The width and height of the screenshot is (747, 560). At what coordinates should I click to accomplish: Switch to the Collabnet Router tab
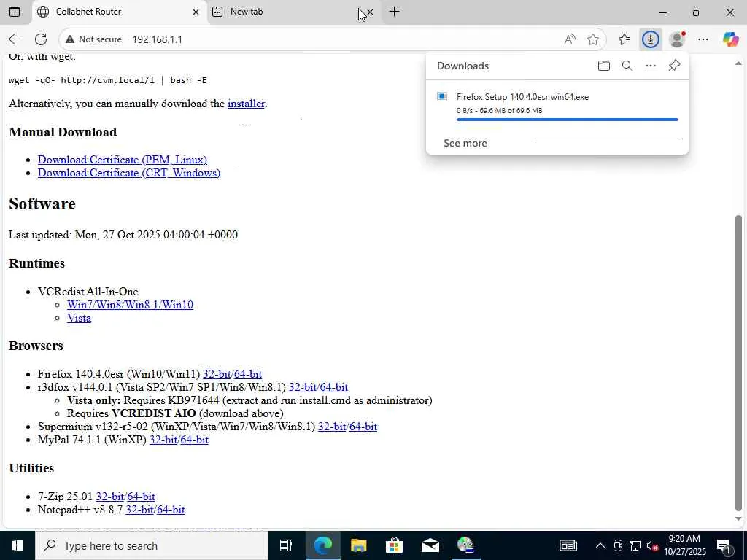(119, 12)
